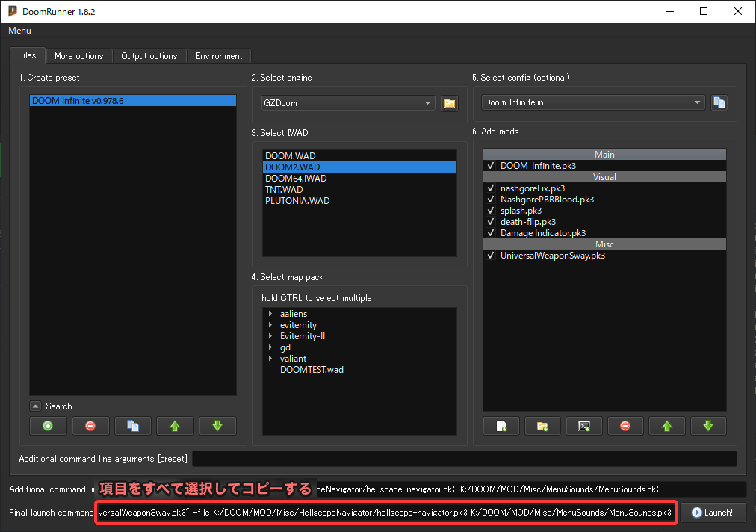Open the GZDoom engine dropdown
756x532 pixels.
point(348,103)
